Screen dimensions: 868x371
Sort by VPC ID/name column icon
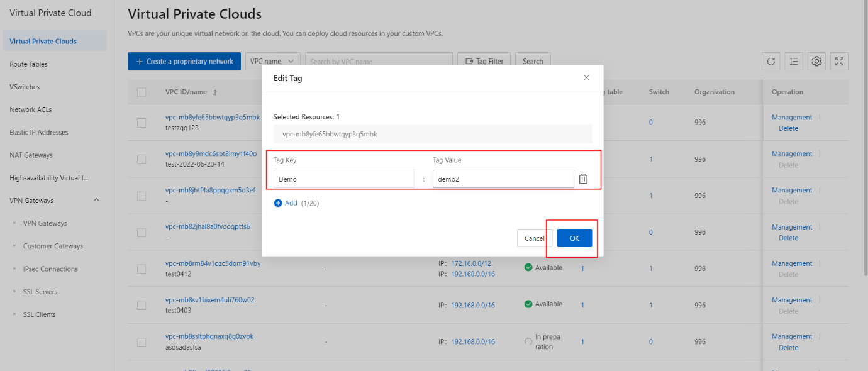214,92
